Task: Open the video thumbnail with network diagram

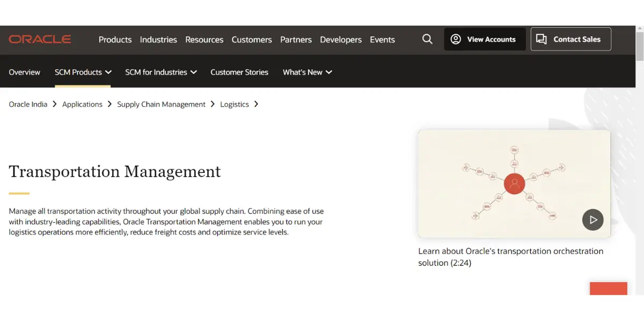Action: coord(514,184)
